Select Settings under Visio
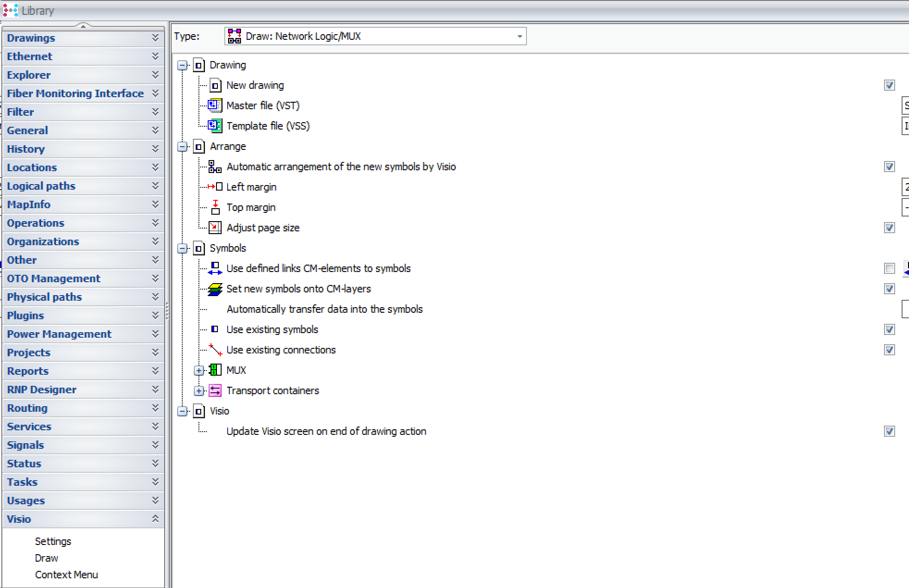Screen dimensions: 909x588 tap(53, 541)
